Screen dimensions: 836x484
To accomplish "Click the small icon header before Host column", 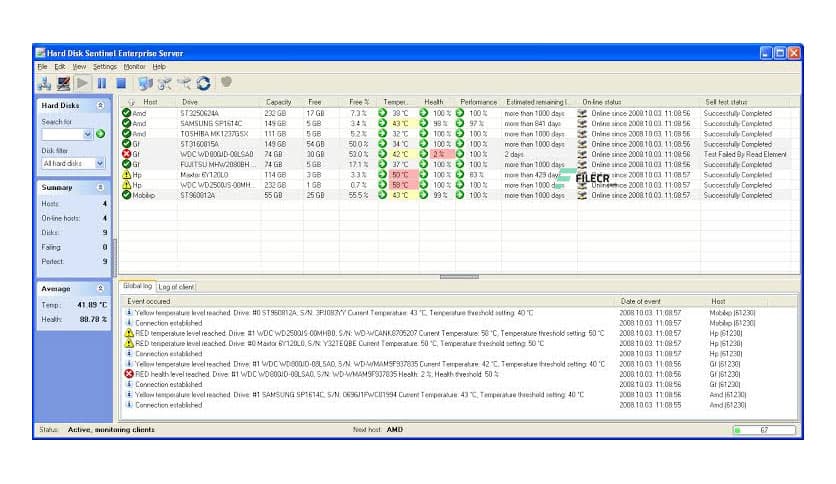I will point(131,102).
